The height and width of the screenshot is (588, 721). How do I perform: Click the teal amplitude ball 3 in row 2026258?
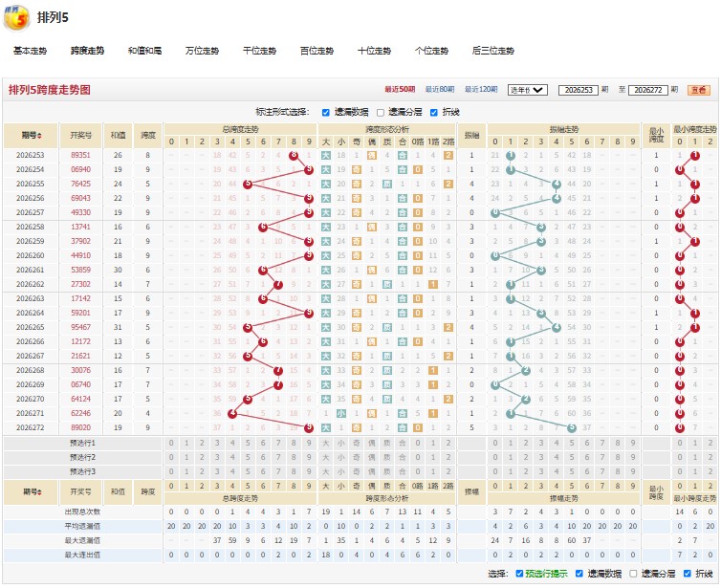(x=541, y=228)
